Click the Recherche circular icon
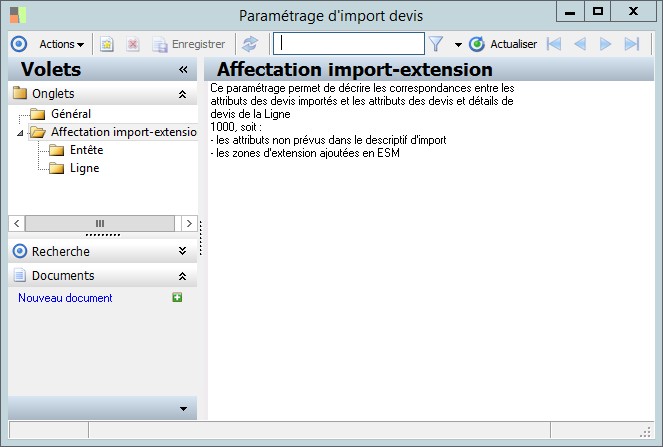This screenshot has width=663, height=447. pos(19,251)
